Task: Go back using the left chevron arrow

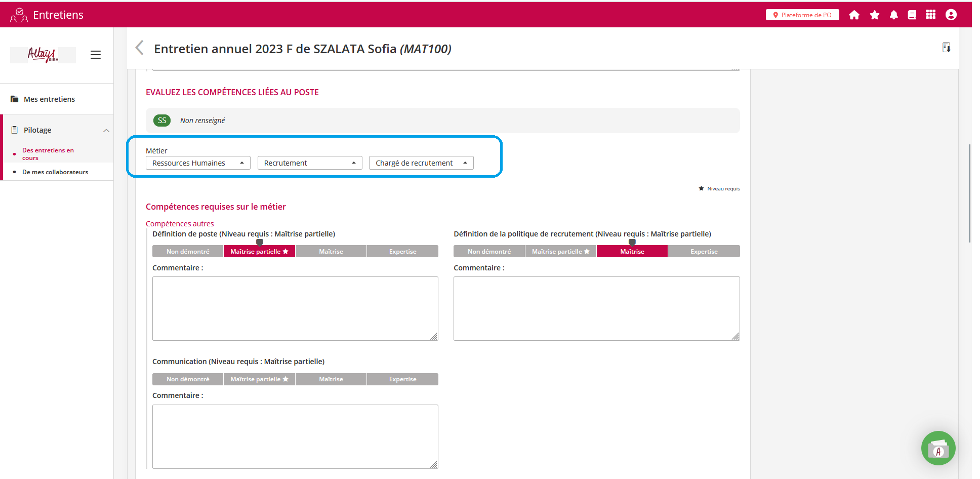Action: [140, 48]
